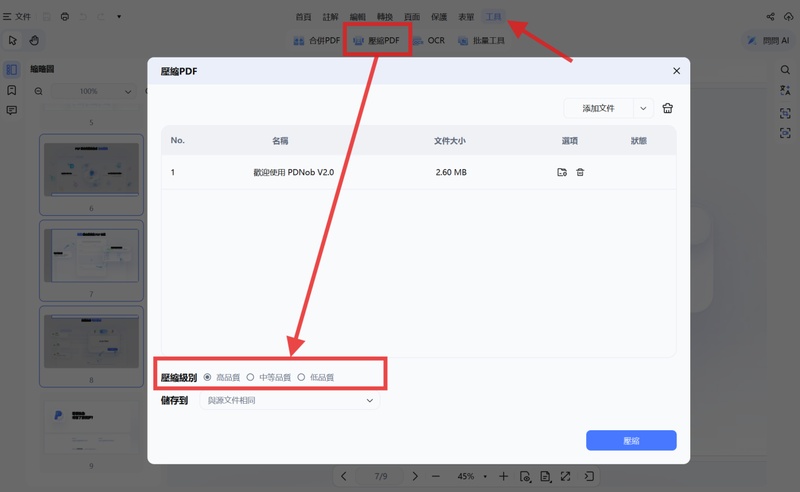800x492 pixels.
Task: Click the exit panel icon in bottom bar
Action: coord(589,476)
